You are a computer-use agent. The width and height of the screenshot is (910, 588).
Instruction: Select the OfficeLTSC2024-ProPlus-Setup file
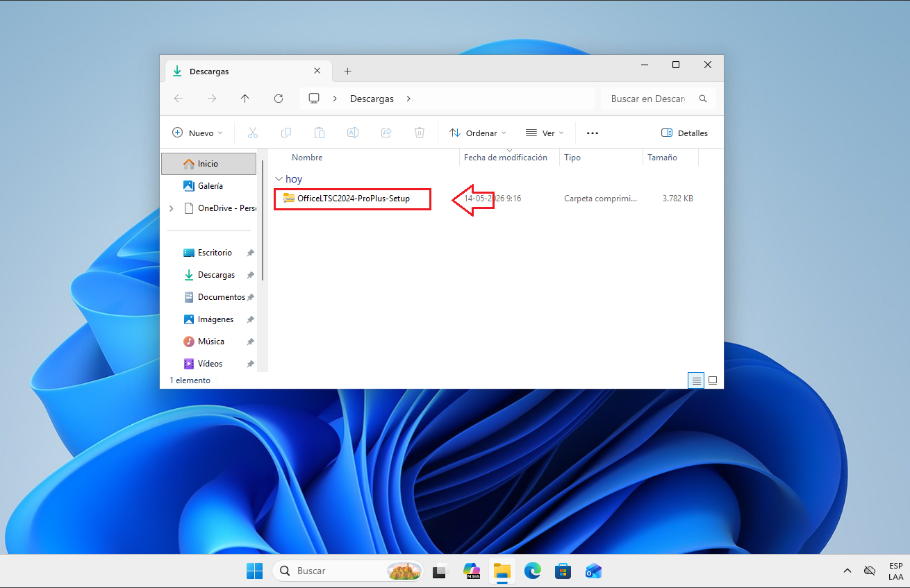pos(354,199)
